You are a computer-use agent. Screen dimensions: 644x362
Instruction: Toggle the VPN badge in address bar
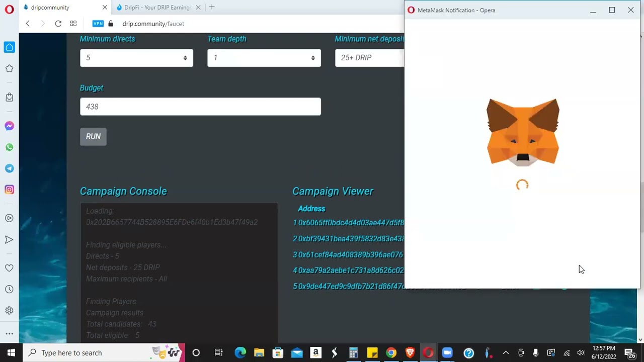[x=98, y=24]
